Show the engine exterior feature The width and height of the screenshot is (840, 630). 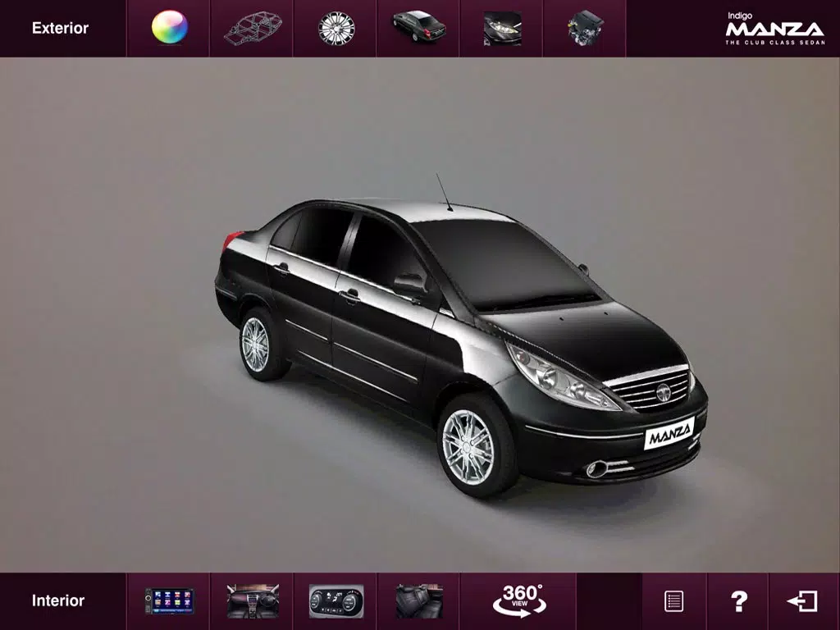pos(586,28)
